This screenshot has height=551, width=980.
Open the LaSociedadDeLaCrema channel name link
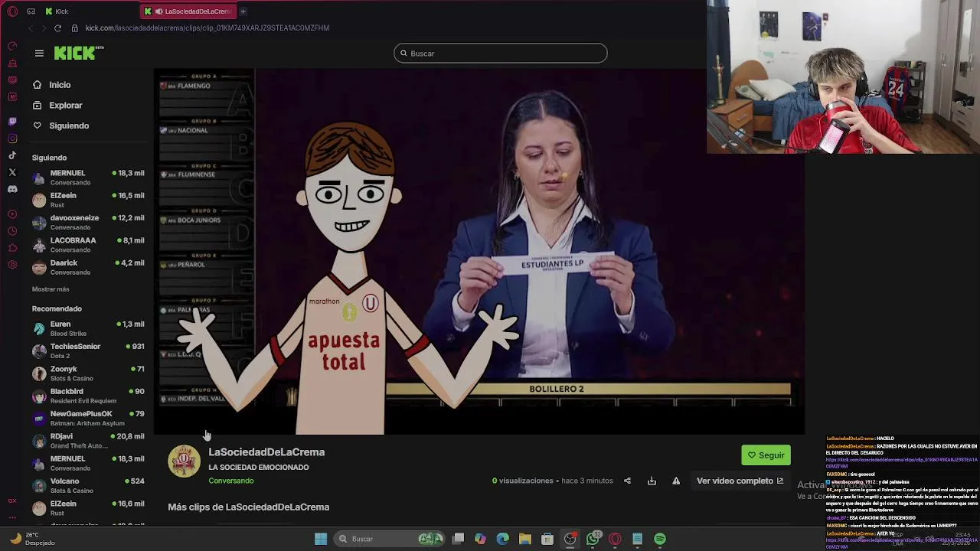pyautogui.click(x=266, y=452)
